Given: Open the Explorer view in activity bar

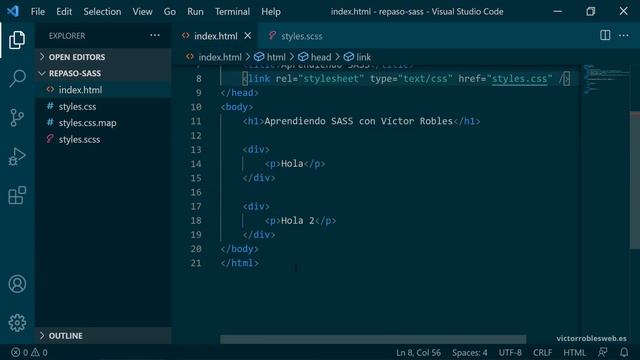Looking at the screenshot, I should pos(17,40).
